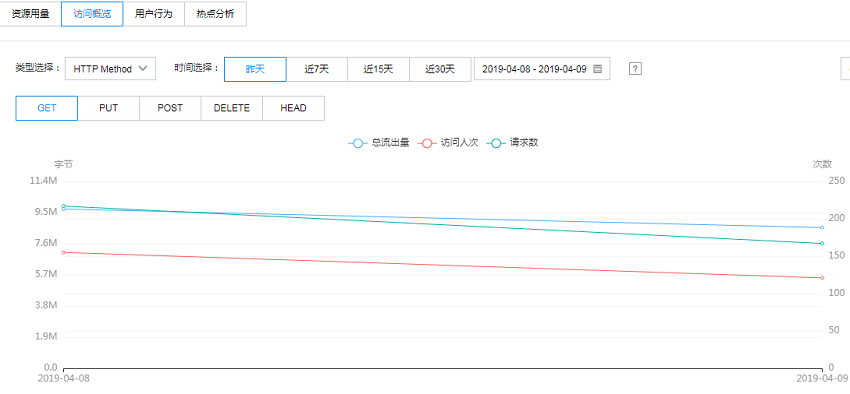The image size is (850, 394).
Task: Switch to the 用户行为 tab
Action: [153, 14]
